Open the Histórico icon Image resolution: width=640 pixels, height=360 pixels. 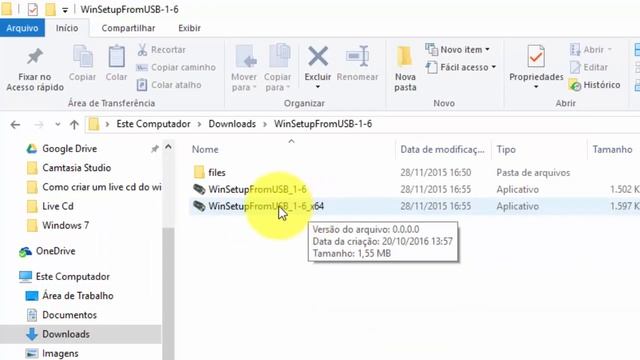pyautogui.click(x=575, y=85)
